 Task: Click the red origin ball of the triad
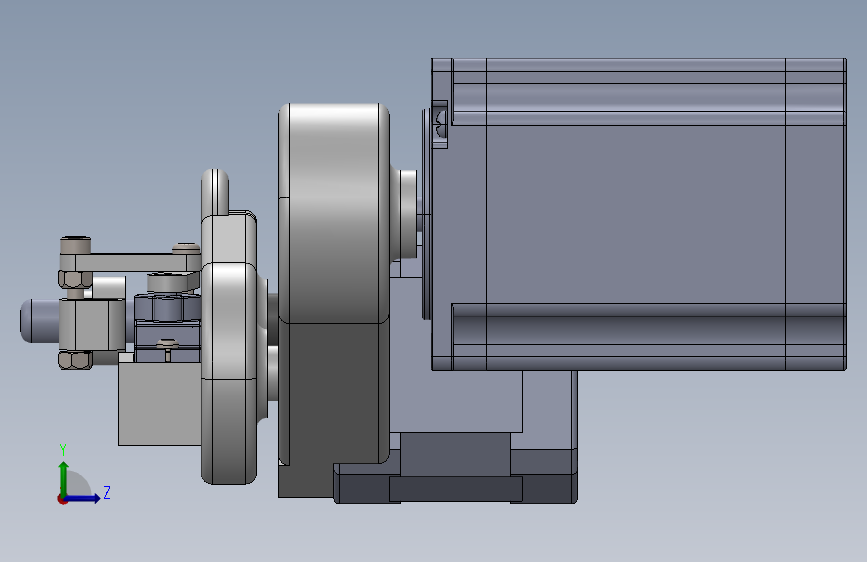point(62,499)
